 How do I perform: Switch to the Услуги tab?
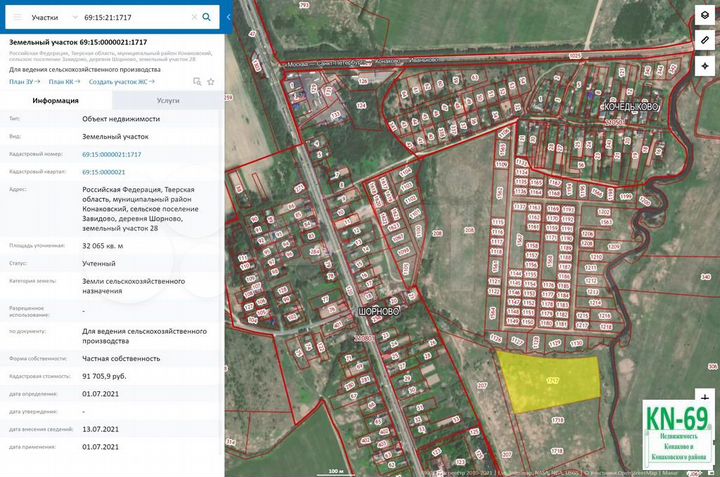pos(168,101)
